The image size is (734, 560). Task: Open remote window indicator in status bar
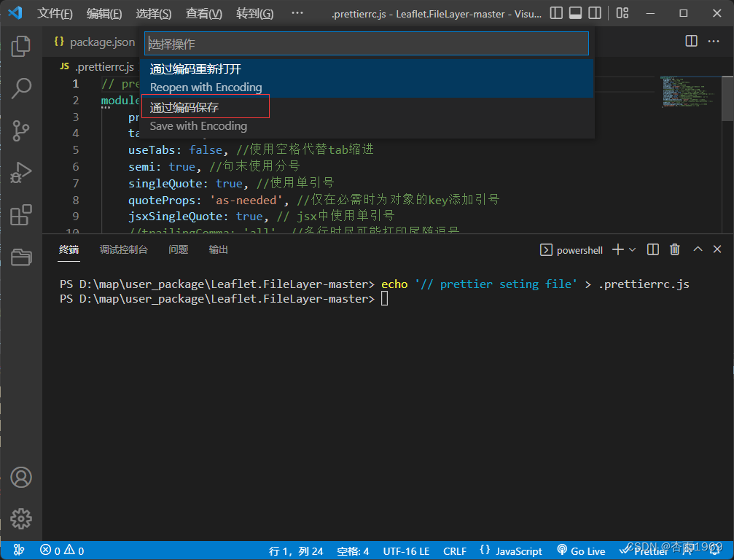tap(19, 551)
